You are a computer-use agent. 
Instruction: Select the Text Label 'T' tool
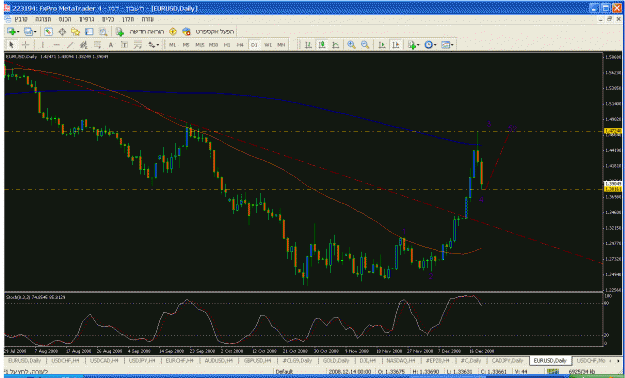pos(124,45)
